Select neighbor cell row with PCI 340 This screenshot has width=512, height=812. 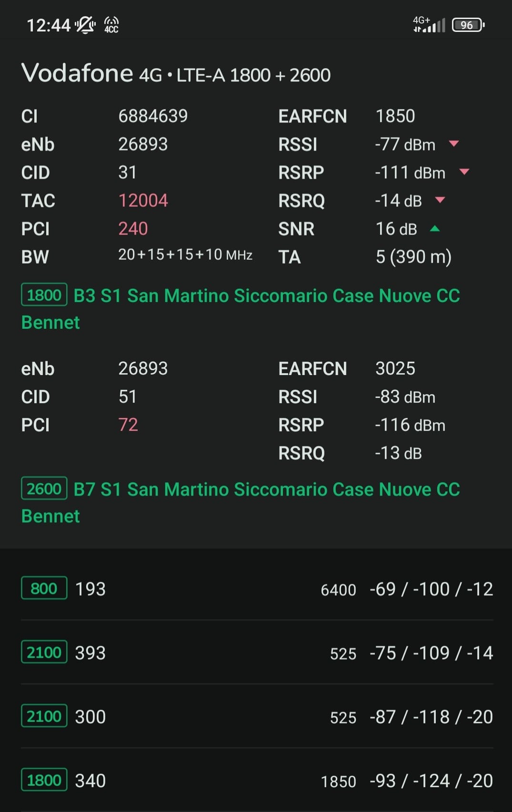tap(257, 781)
